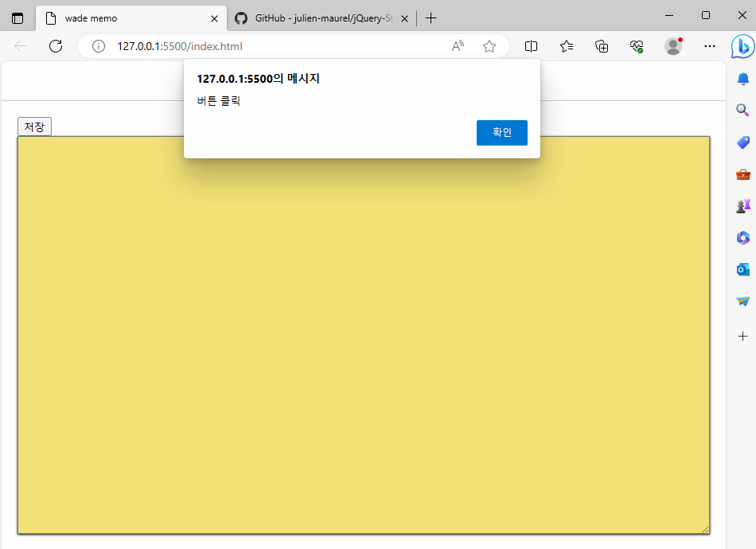This screenshot has width=756, height=549.
Task: Close the wade memo tab
Action: pyautogui.click(x=215, y=18)
